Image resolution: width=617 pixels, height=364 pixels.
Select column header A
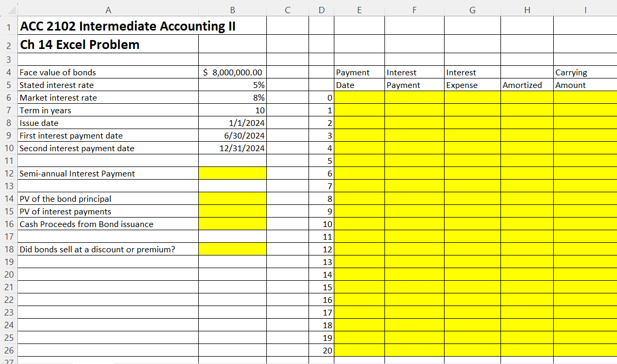pos(108,9)
